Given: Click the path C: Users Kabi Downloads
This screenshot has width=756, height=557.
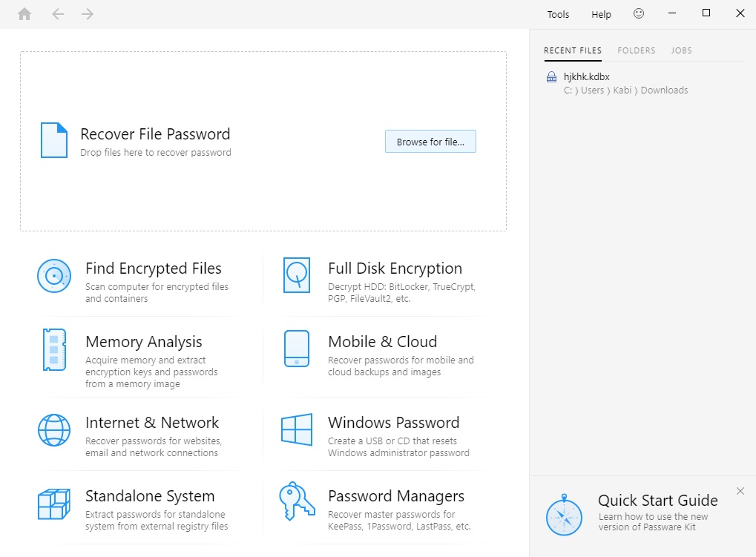Looking at the screenshot, I should coord(625,90).
